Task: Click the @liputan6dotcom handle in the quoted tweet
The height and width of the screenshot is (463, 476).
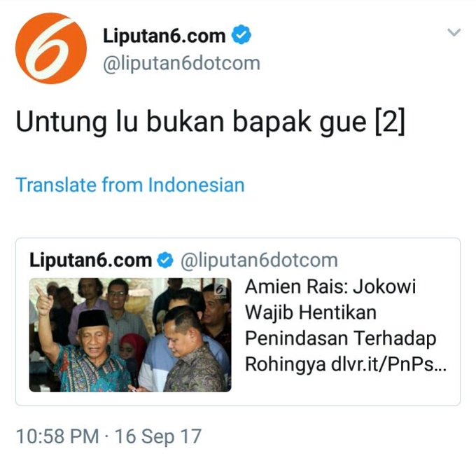Action: [259, 261]
